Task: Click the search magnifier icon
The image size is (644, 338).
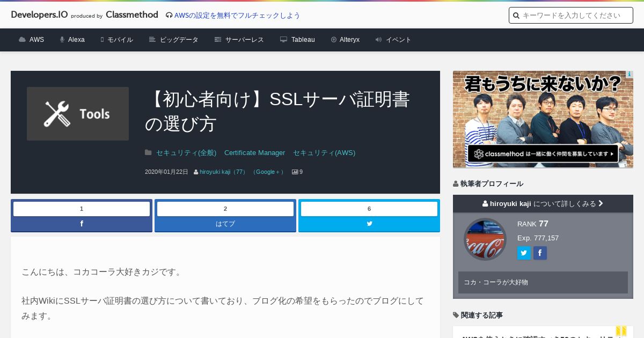Action: tap(516, 16)
